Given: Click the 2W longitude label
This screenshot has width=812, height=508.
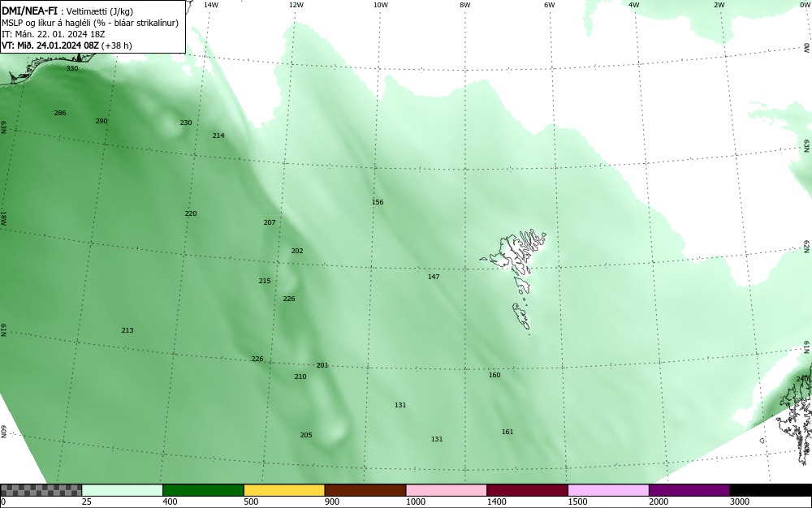Looking at the screenshot, I should point(719,5).
